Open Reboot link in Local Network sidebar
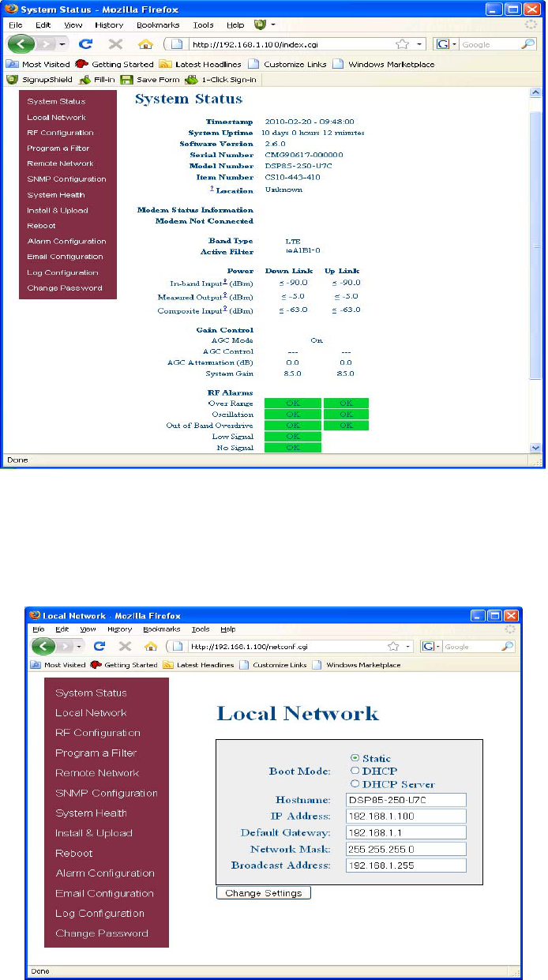The height and width of the screenshot is (980, 548). pos(73,853)
